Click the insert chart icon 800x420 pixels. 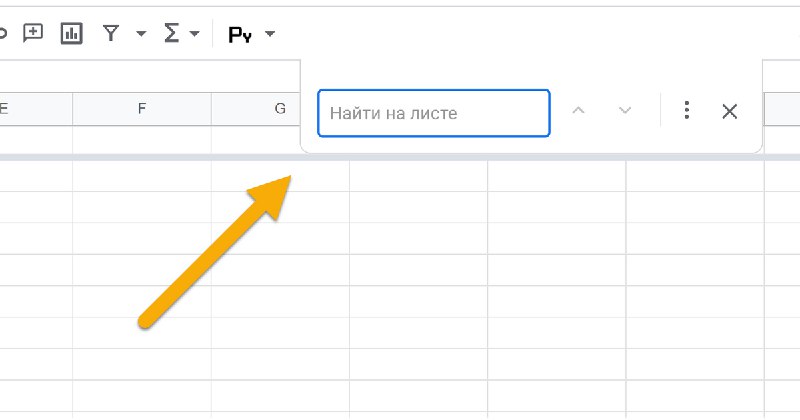pyautogui.click(x=71, y=33)
